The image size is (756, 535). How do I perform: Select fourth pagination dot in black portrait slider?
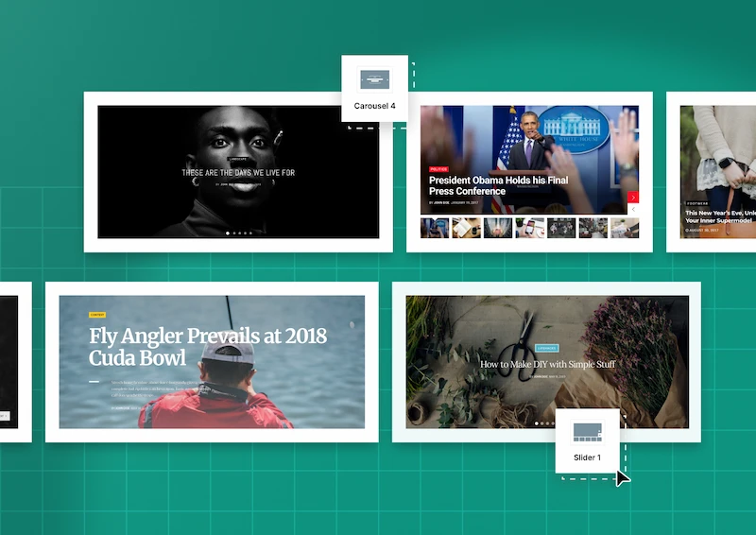[x=245, y=233]
